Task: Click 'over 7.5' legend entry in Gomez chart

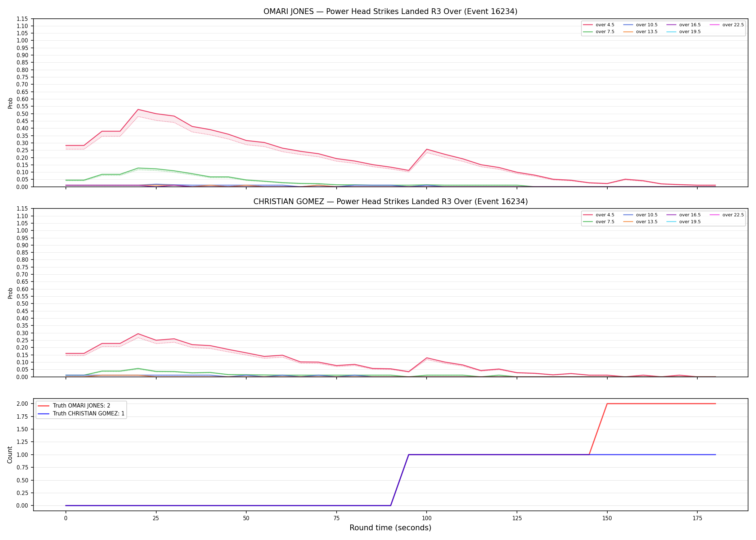Action: coord(599,222)
